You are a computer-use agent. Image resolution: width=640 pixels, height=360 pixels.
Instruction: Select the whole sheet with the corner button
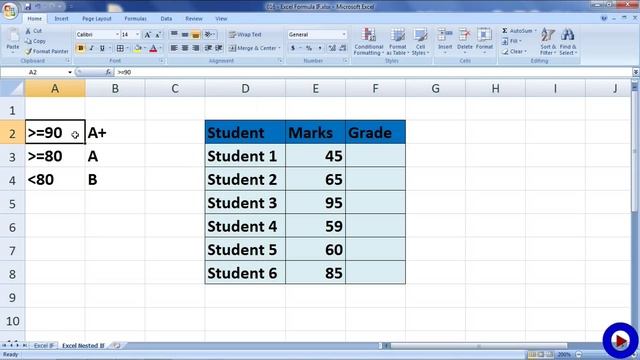[x=12, y=89]
